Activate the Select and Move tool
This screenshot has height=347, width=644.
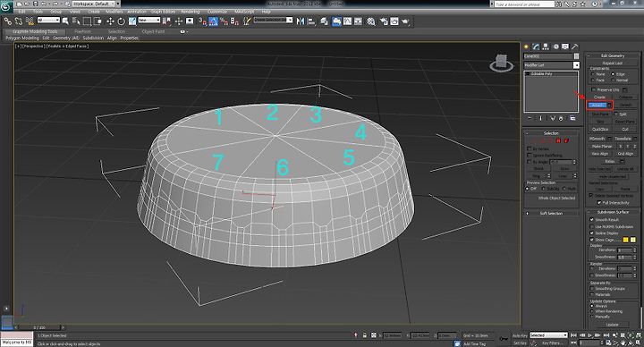(111, 21)
